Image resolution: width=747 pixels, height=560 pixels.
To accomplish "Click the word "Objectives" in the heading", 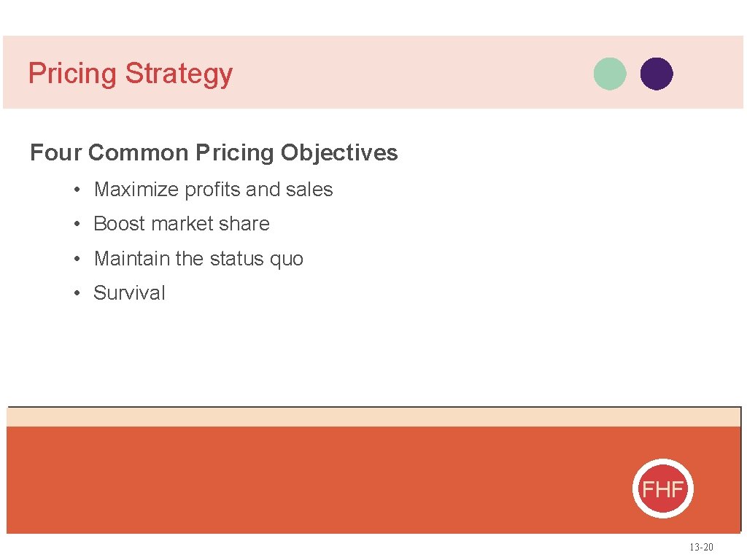I will click(339, 153).
